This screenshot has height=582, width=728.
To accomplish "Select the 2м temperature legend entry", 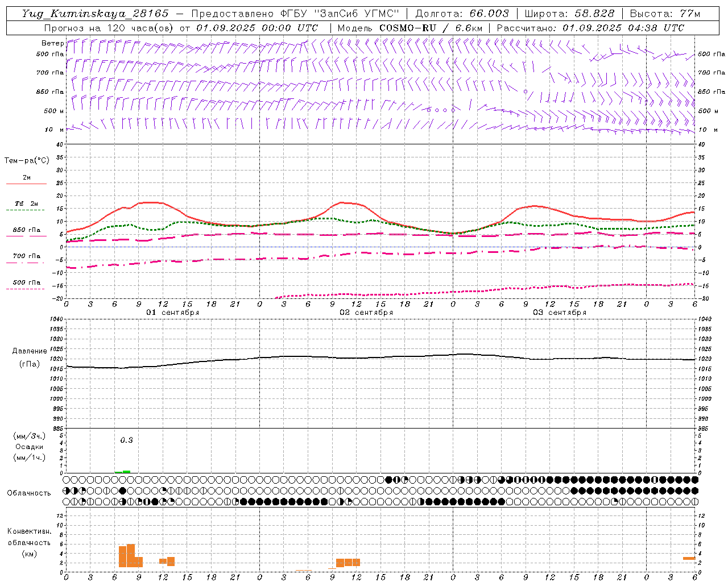I will pyautogui.click(x=26, y=177).
